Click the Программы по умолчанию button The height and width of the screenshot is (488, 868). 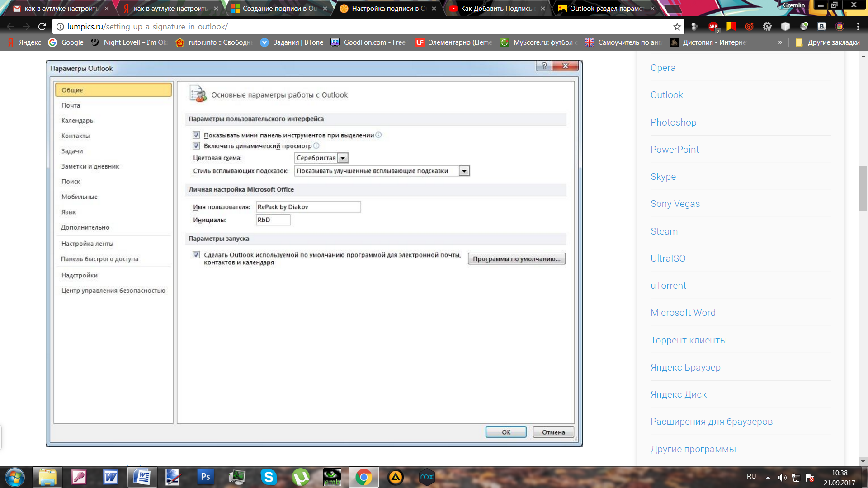point(516,259)
